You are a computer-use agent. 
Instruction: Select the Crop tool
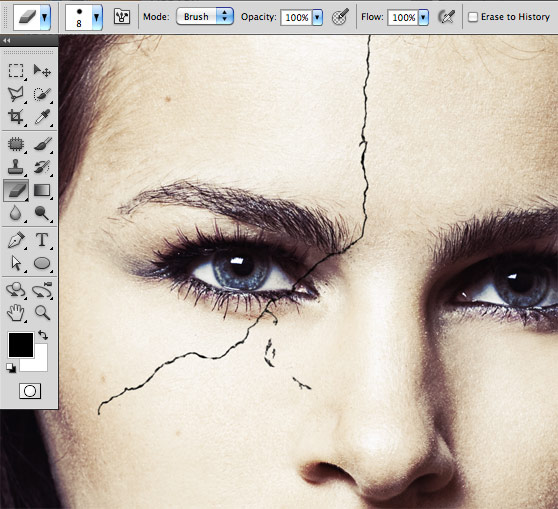point(16,117)
